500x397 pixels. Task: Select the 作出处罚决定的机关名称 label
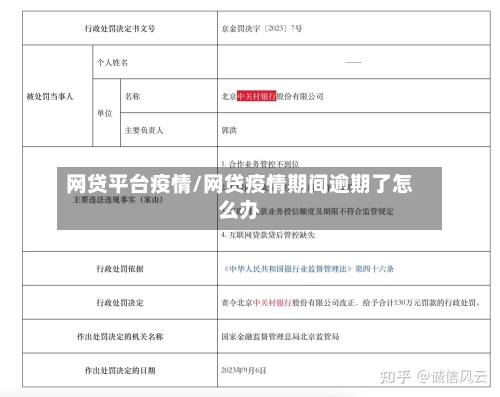point(120,337)
